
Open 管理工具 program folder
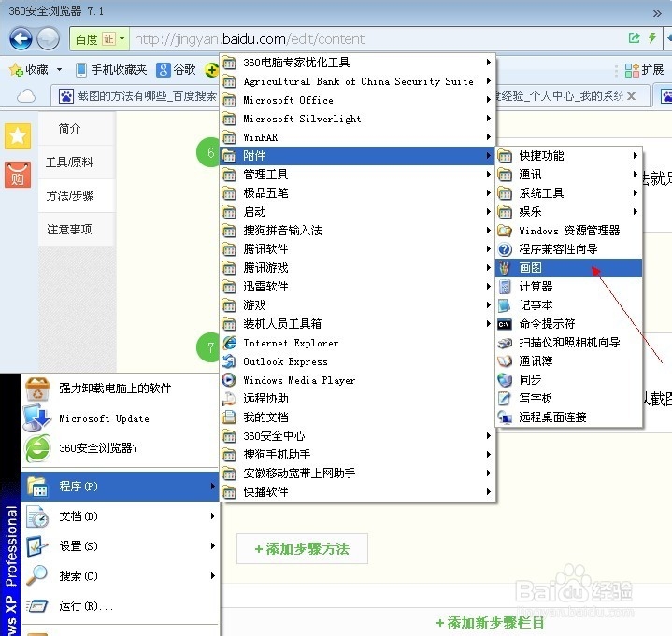357,175
